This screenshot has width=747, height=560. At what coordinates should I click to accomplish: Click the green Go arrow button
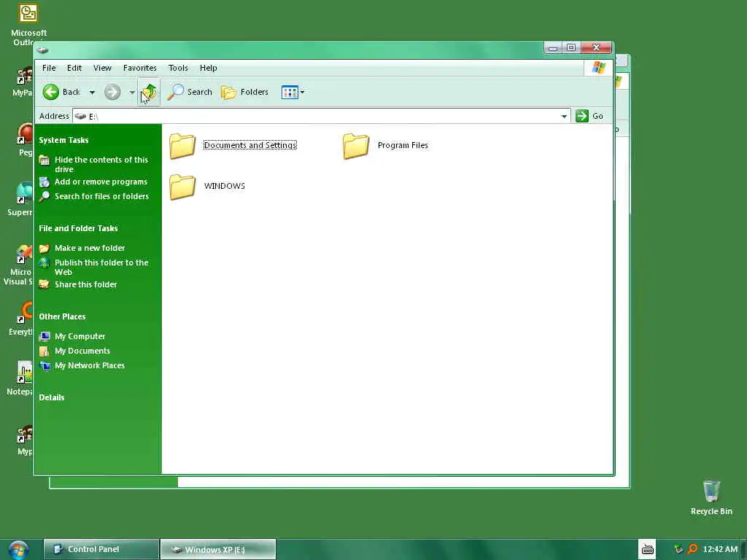pos(582,116)
